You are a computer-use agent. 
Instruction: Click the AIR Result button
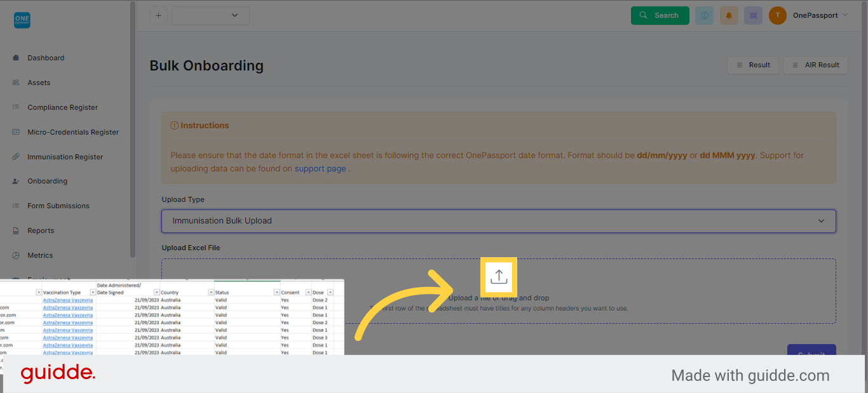815,65
